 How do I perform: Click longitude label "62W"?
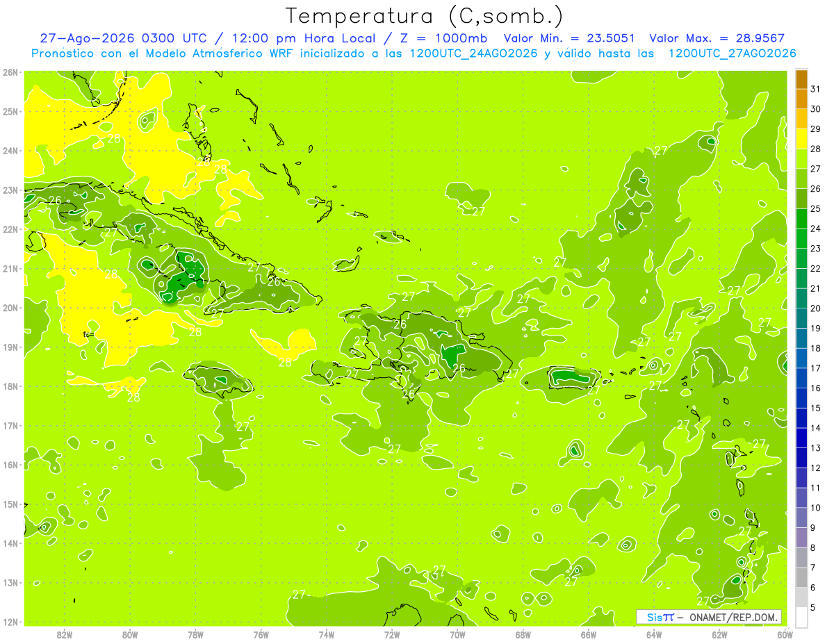[x=719, y=634]
